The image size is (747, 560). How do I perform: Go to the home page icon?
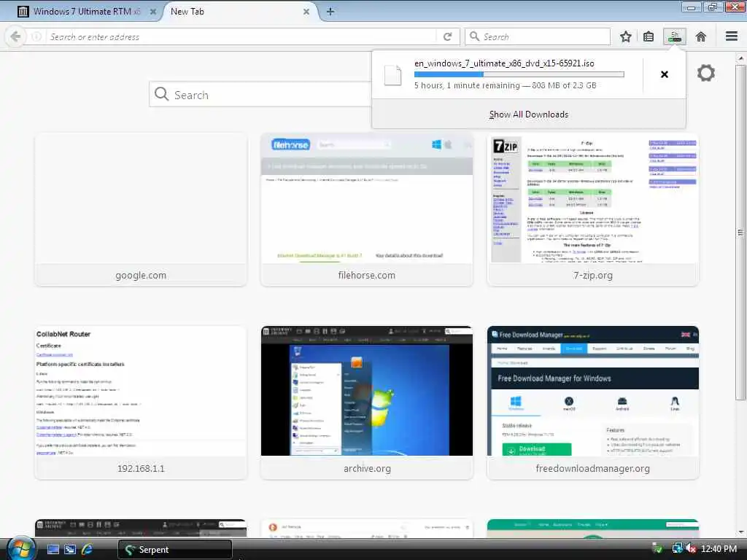click(701, 36)
